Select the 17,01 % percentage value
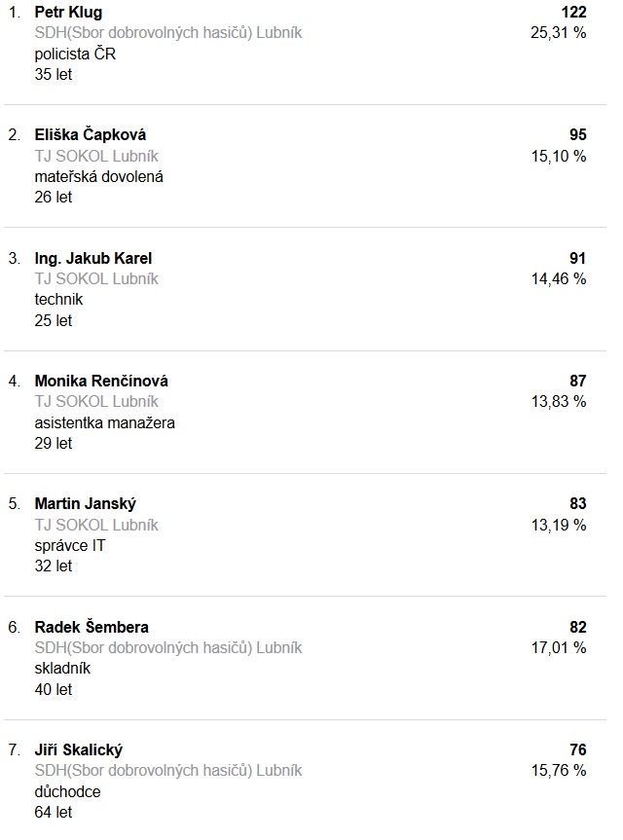The image size is (623, 840). (558, 647)
